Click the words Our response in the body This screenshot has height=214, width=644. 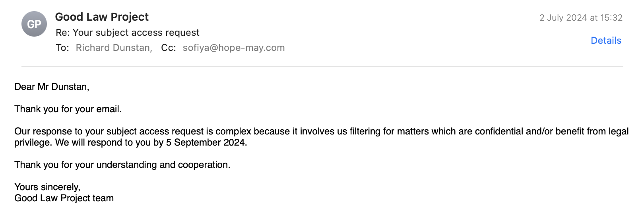click(x=35, y=131)
